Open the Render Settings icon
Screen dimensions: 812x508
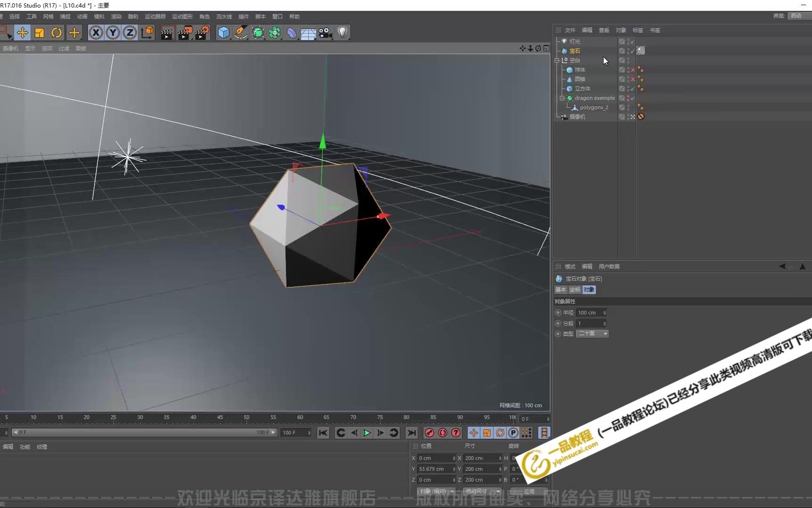[202, 32]
